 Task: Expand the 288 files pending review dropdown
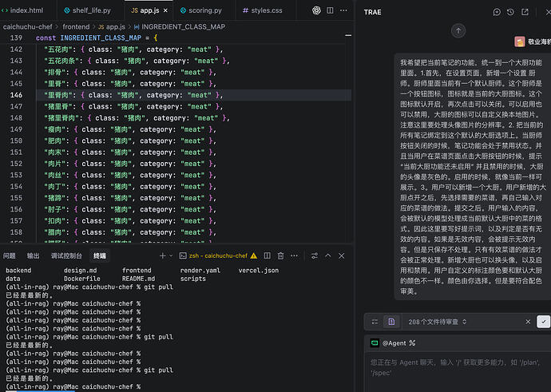pyautogui.click(x=437, y=322)
